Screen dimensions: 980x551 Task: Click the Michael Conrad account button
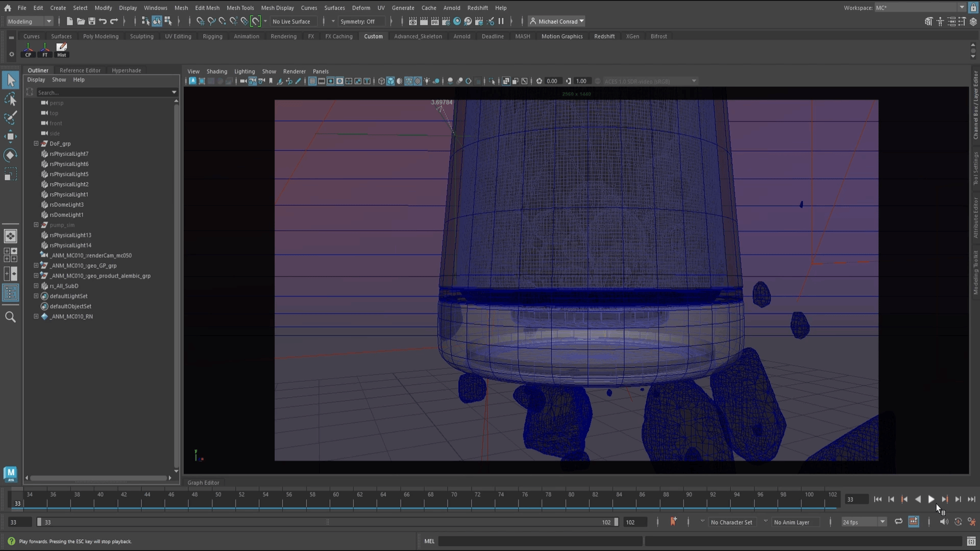pos(557,21)
